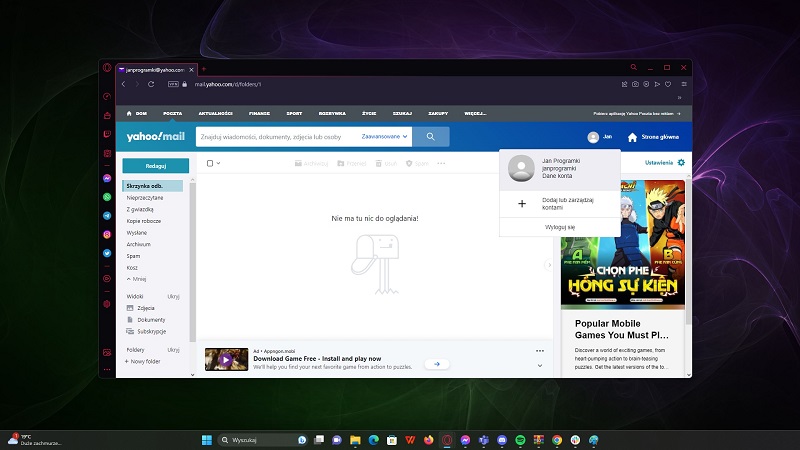Click the mail search input field
This screenshot has height=450, width=800.
tap(276, 137)
